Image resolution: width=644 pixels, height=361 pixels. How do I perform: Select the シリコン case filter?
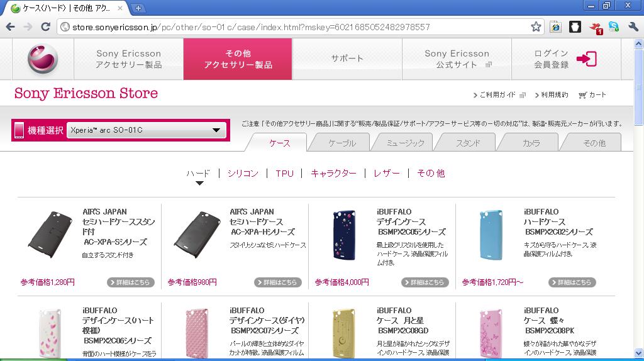(243, 174)
